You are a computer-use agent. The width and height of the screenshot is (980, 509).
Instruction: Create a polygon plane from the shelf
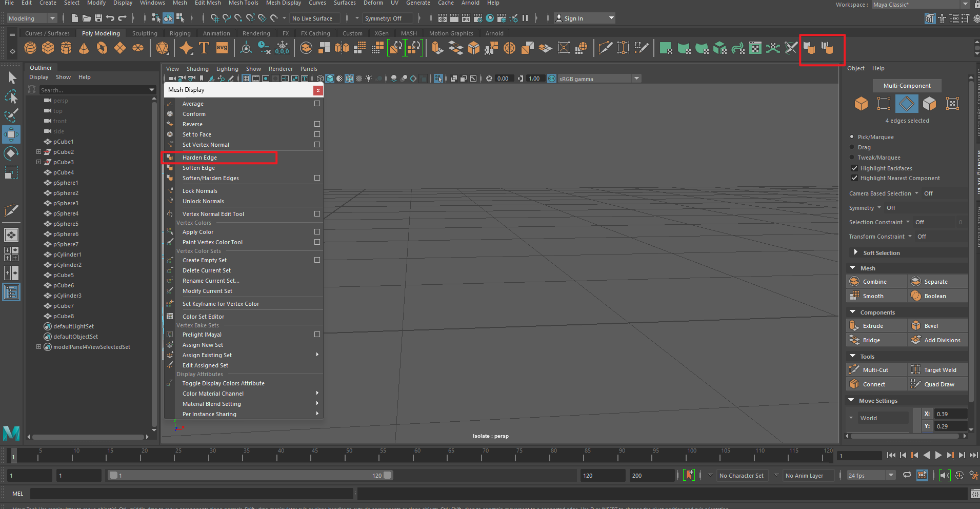[x=120, y=48]
